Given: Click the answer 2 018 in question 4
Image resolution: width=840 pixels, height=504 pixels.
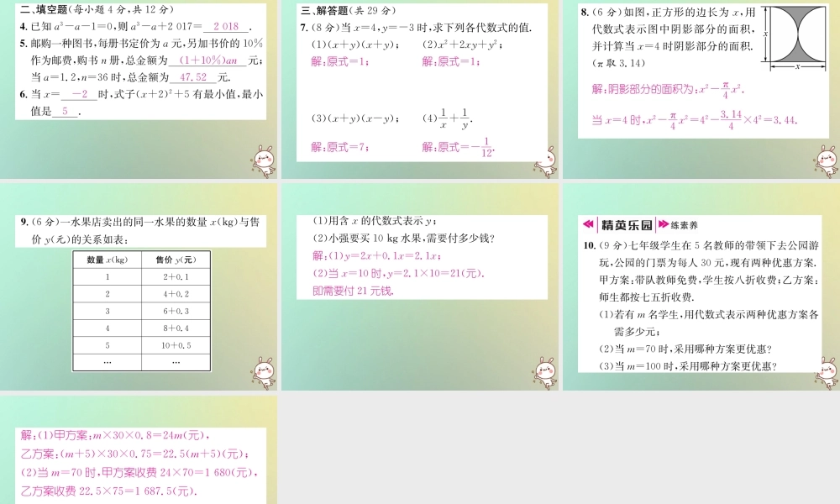Looking at the screenshot, I should (x=226, y=26).
